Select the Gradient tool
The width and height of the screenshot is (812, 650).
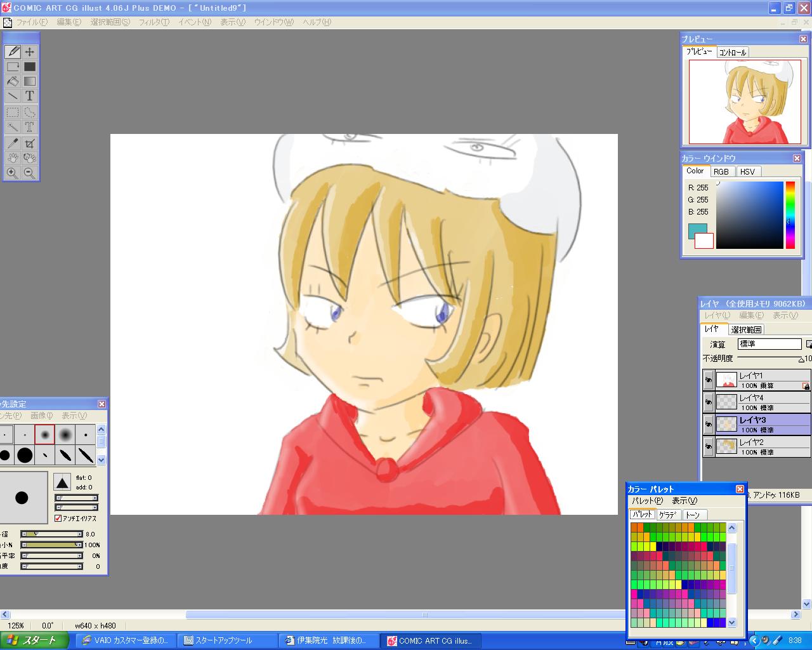30,81
